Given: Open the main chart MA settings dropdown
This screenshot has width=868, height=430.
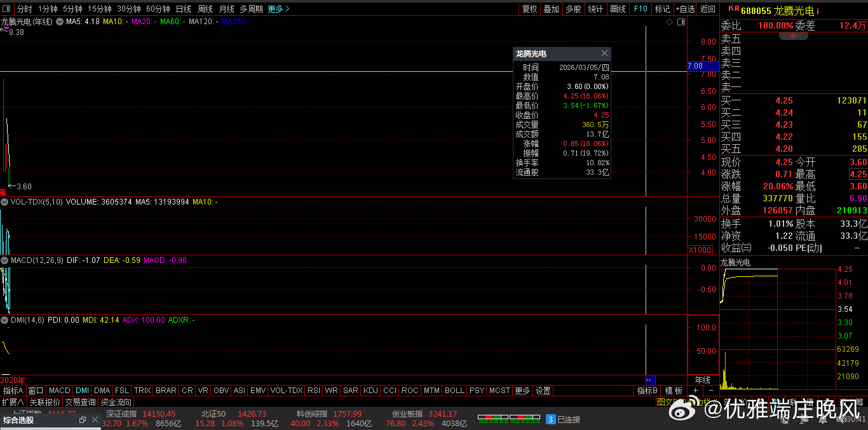Looking at the screenshot, I should pos(60,22).
